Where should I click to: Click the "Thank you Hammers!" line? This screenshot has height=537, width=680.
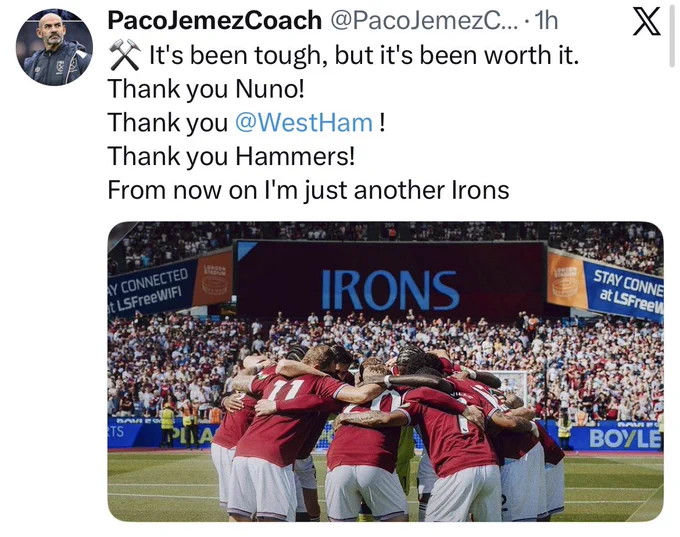click(x=231, y=156)
